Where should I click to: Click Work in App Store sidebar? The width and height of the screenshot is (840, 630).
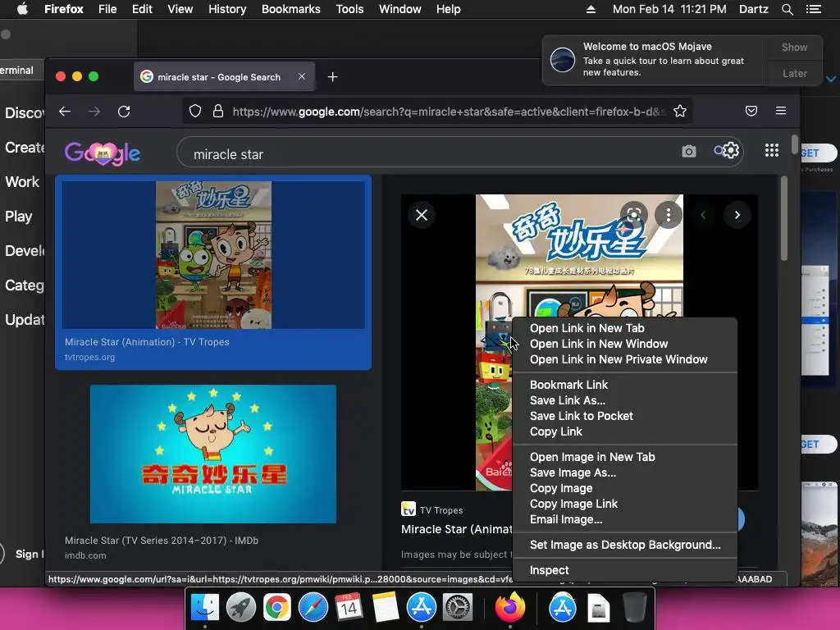click(x=22, y=181)
